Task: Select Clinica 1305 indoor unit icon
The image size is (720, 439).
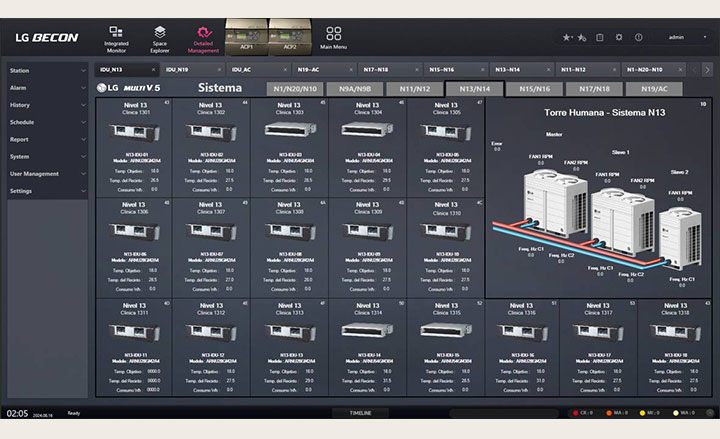Action: pyautogui.click(x=446, y=132)
